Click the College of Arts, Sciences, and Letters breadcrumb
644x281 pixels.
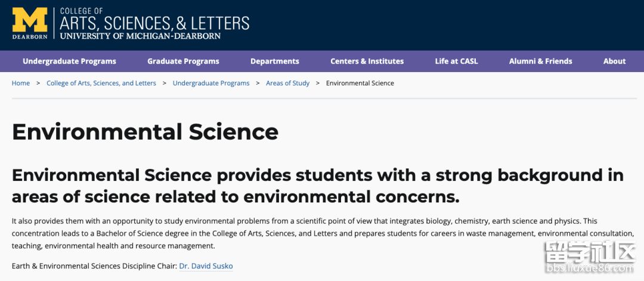101,83
